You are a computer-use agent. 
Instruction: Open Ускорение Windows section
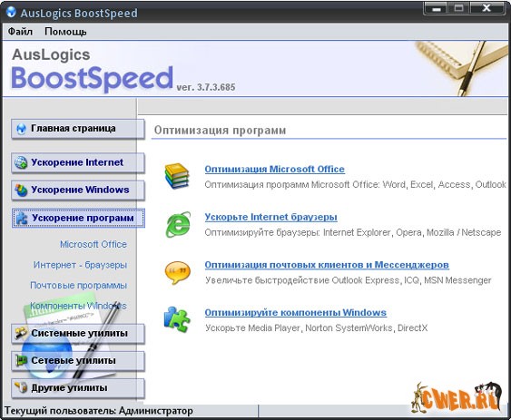tap(78, 190)
